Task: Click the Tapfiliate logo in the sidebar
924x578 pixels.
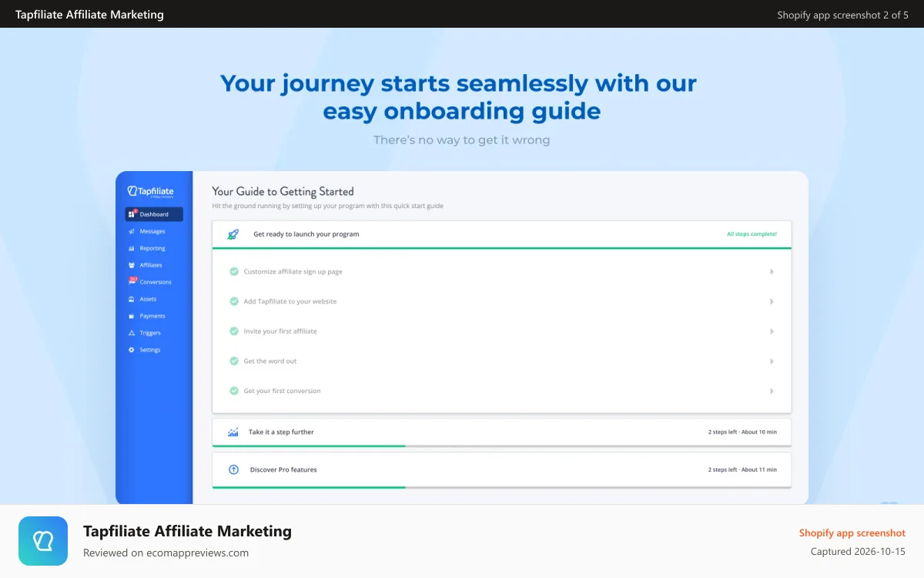Action: (x=151, y=192)
